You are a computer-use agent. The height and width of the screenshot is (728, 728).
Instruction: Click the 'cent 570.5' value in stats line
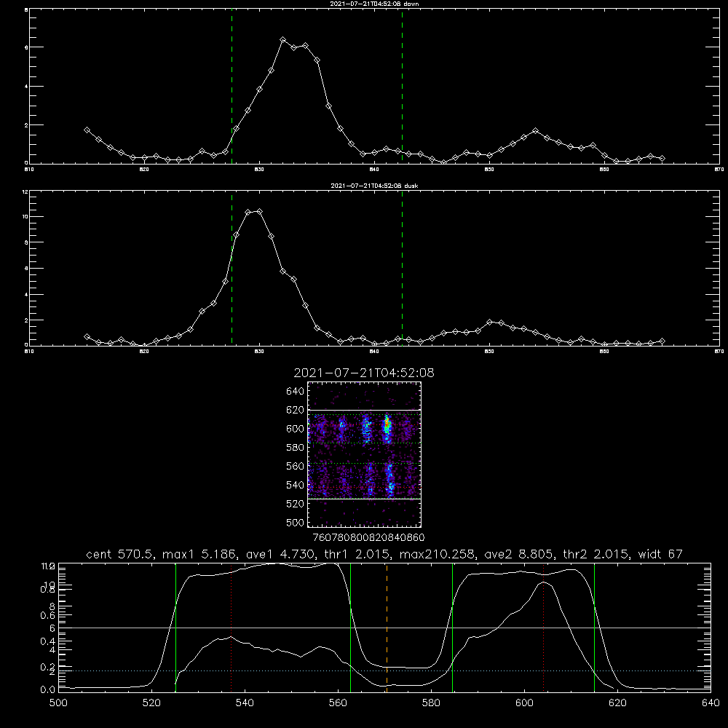122,554
